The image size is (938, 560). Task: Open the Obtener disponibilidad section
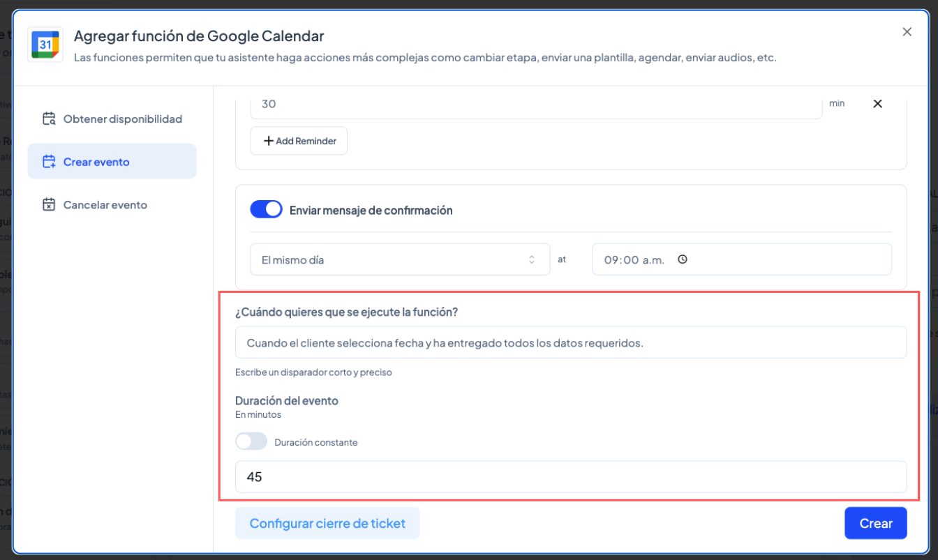pos(122,119)
